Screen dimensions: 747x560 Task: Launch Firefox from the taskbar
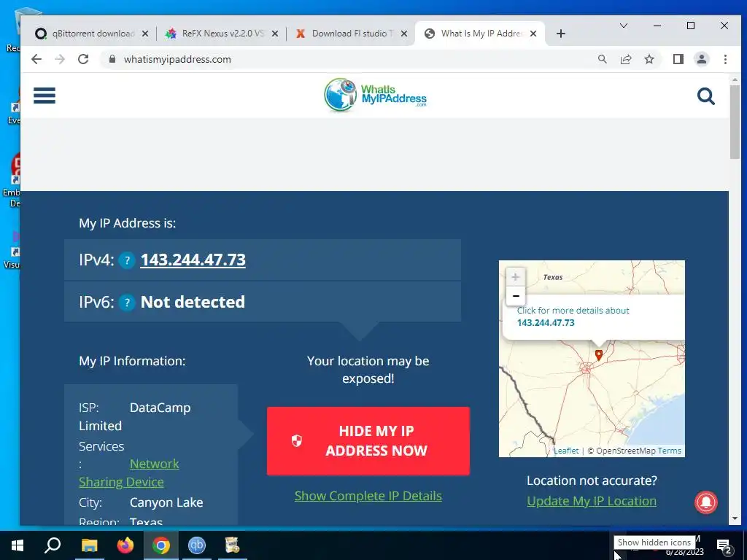125,545
